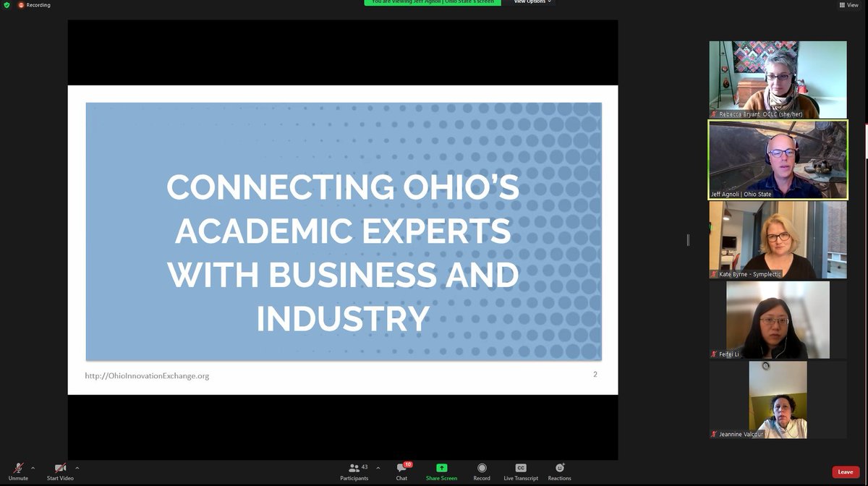This screenshot has width=868, height=486.
Task: Open audio settings via the Unmute caret
Action: click(33, 467)
